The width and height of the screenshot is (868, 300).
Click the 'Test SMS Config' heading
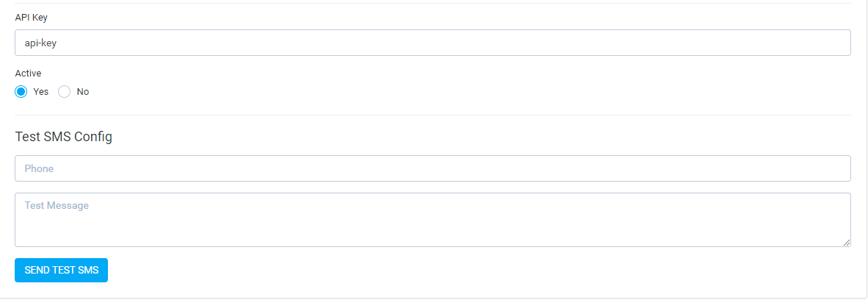coord(64,137)
